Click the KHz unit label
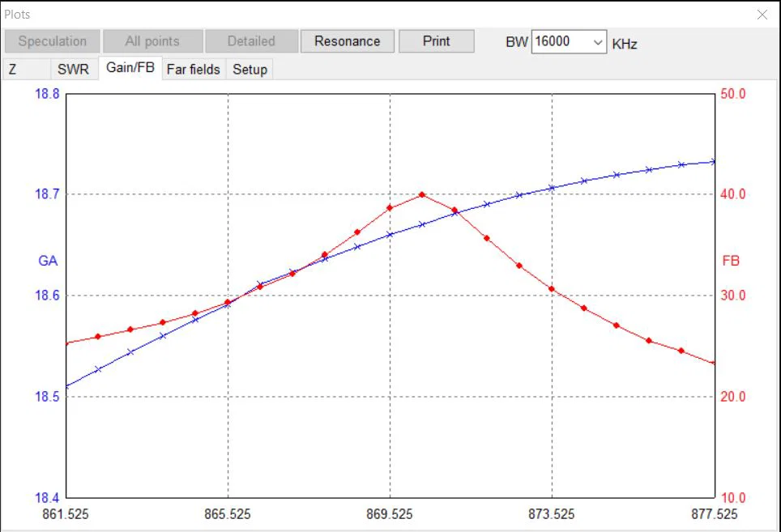781x532 pixels. click(x=625, y=45)
